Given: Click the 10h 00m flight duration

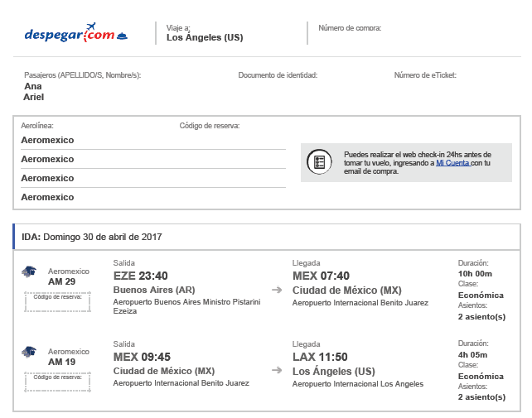Looking at the screenshot, I should pyautogui.click(x=475, y=274).
